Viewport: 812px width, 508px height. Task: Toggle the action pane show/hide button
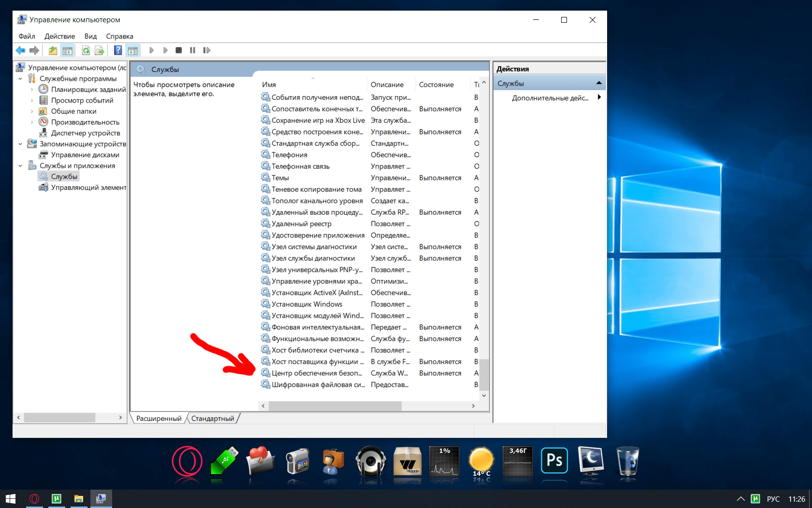(132, 50)
